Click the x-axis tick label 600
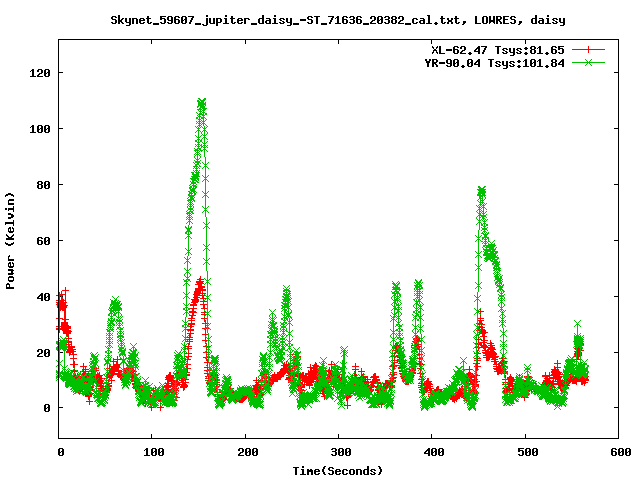640x480 pixels. point(621,452)
